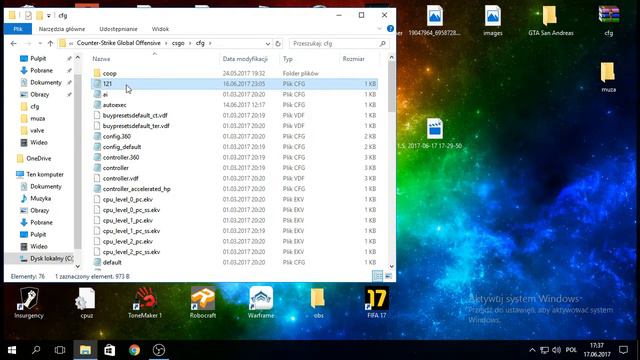The height and width of the screenshot is (360, 640).
Task: Select the 19047964 image file on desktop
Action: [434, 20]
